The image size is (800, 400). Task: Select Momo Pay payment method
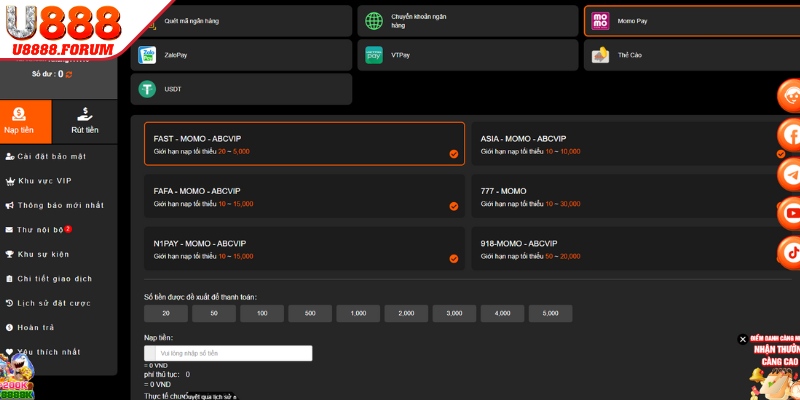tap(692, 21)
